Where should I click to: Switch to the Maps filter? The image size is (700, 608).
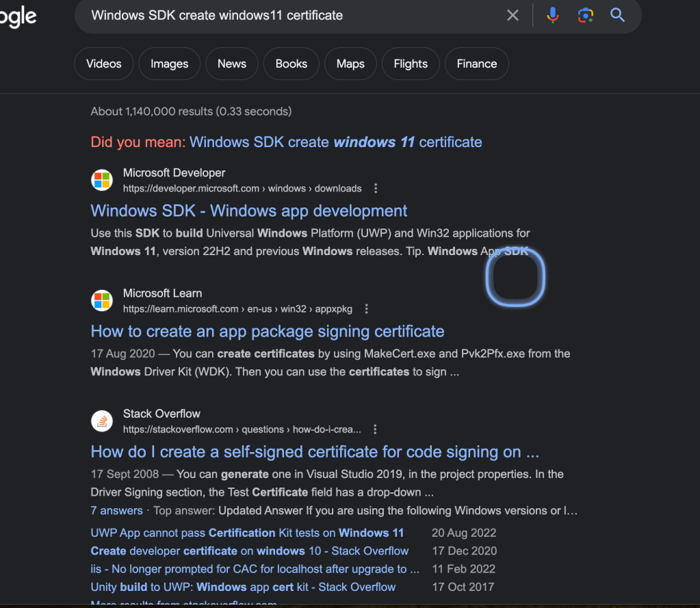350,64
